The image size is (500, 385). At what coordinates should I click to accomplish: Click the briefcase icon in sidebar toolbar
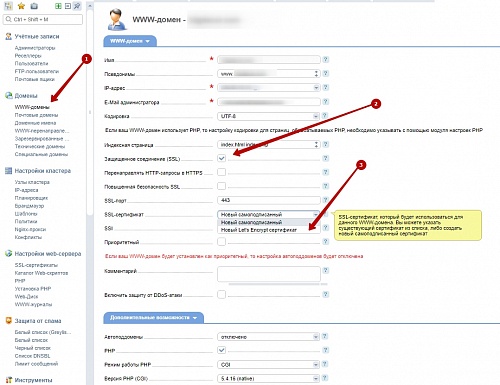[34, 6]
